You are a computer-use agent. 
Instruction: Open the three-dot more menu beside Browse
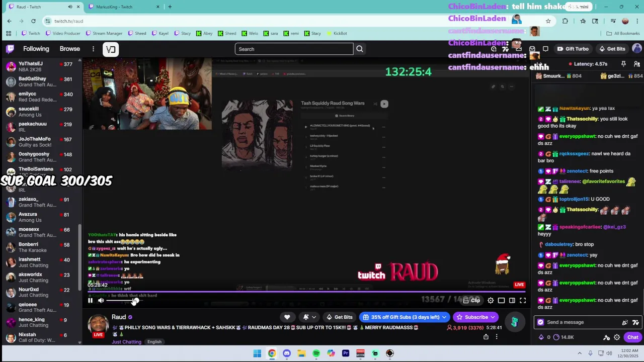point(93,49)
